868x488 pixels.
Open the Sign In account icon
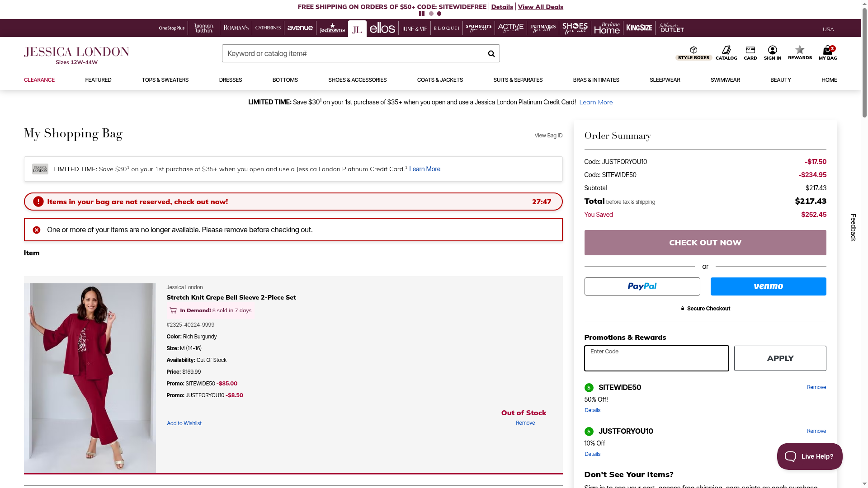pyautogui.click(x=772, y=52)
